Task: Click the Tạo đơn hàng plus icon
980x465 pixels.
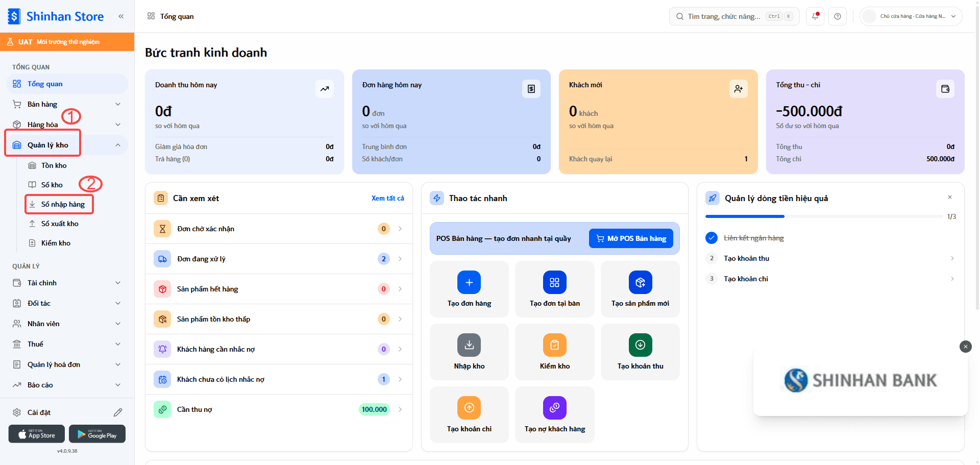Action: click(469, 282)
